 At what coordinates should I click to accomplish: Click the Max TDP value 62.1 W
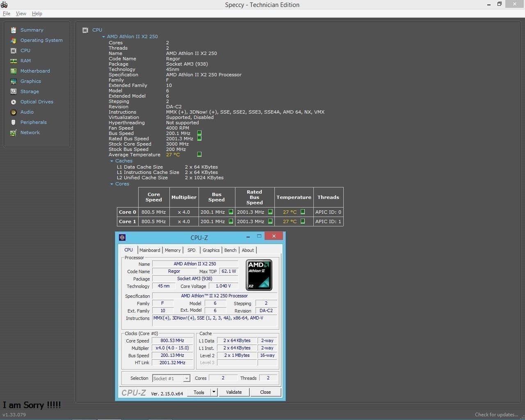(x=229, y=271)
